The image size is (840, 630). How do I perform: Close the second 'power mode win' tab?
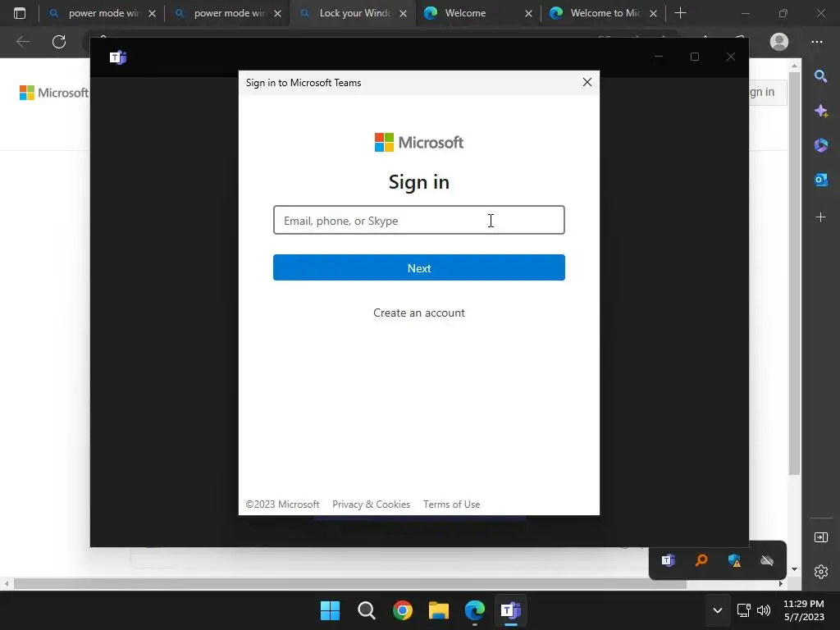coord(277,13)
